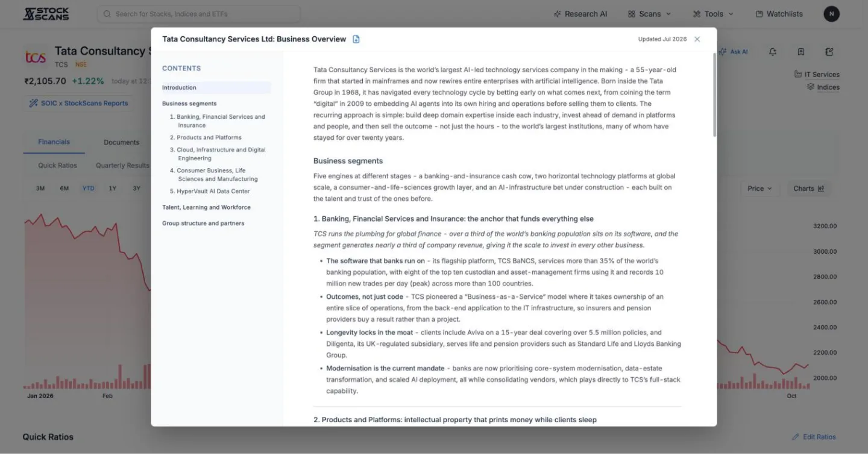Screen dimensions: 868x456
Task: Jump to Talent, Learning and Workforce
Action: [206, 207]
